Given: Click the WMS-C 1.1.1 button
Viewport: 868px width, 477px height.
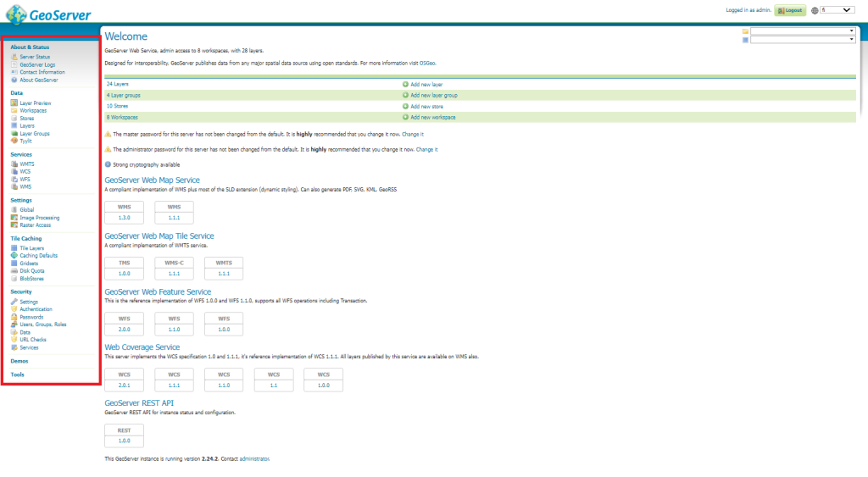Looking at the screenshot, I should pyautogui.click(x=174, y=269).
